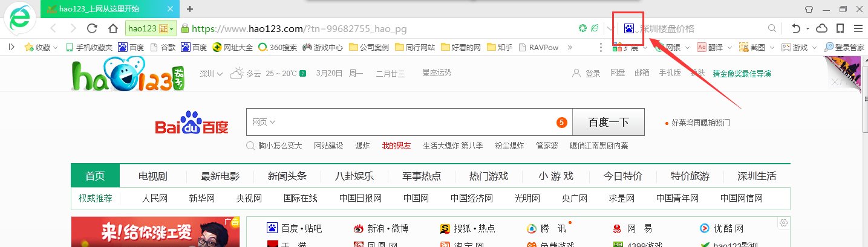Click the orange 5 badge in search box
This screenshot has height=247, width=868.
coord(561,123)
